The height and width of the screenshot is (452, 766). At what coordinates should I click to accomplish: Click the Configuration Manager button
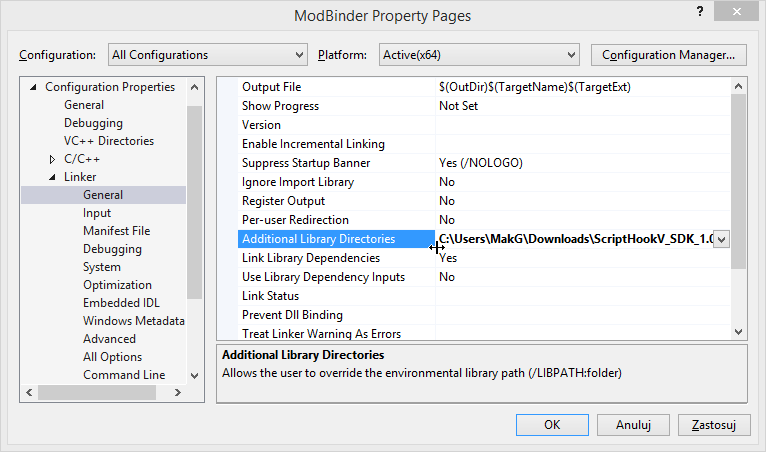(668, 54)
